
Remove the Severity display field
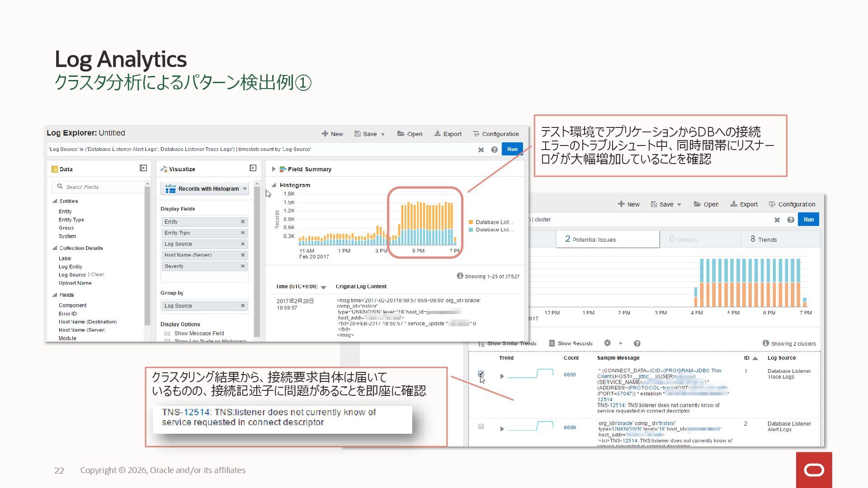tap(243, 266)
